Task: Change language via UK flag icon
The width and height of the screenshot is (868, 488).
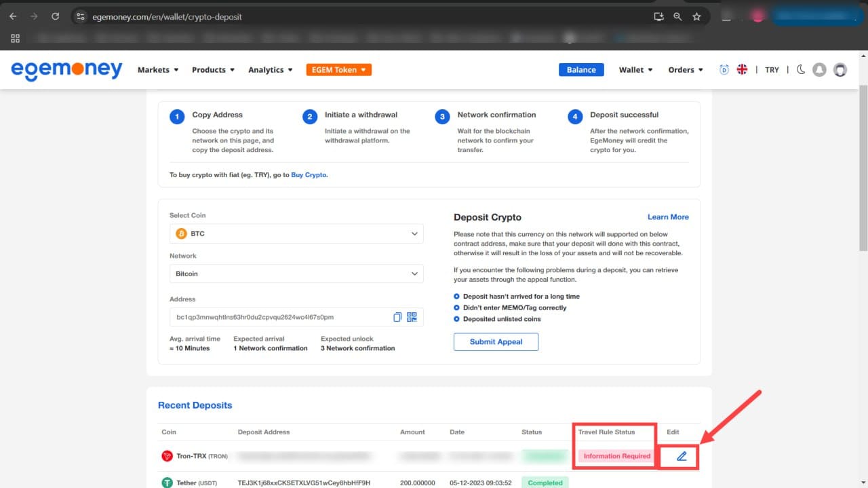Action: [742, 69]
